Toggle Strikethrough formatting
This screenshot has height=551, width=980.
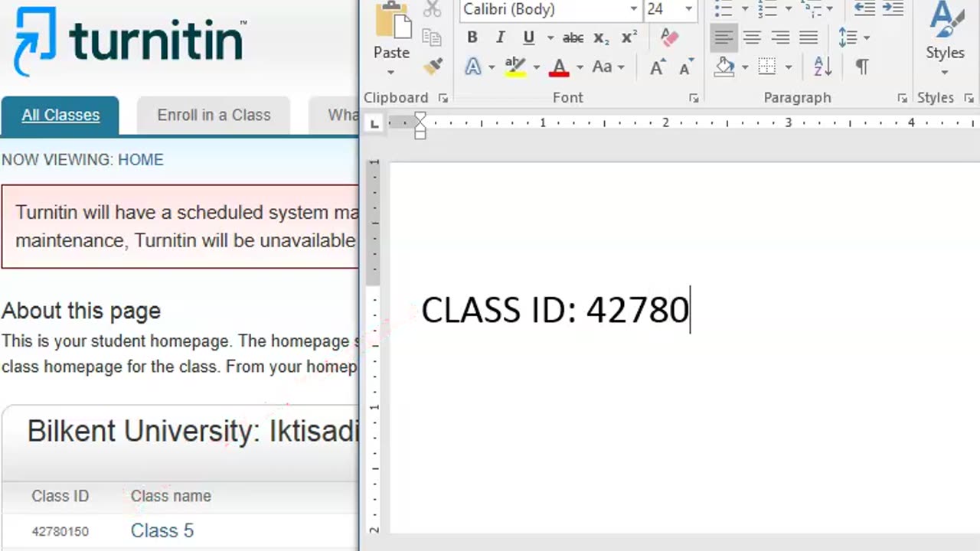click(573, 37)
